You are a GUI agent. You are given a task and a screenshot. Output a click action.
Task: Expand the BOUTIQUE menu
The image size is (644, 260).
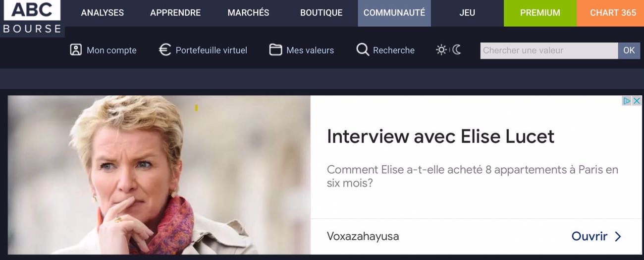tap(321, 13)
